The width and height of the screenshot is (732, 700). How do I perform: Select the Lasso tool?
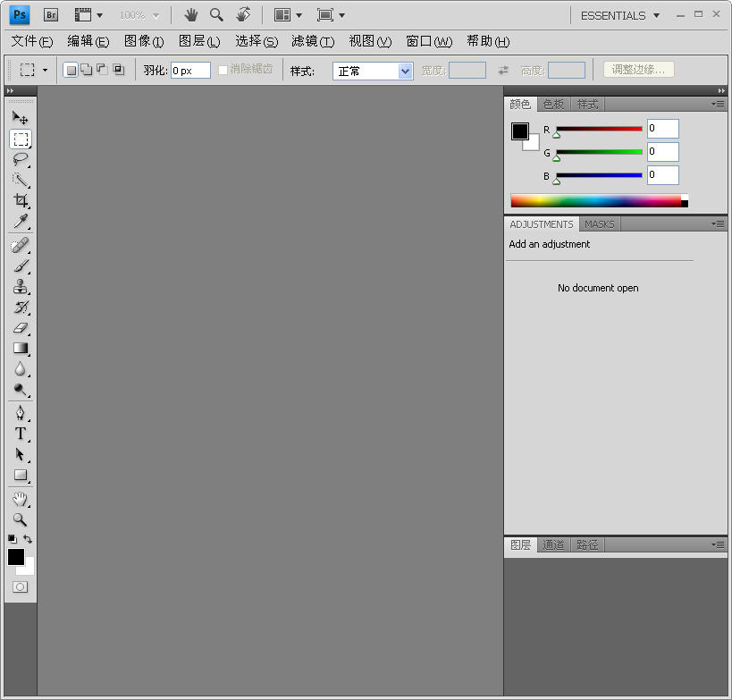click(x=20, y=159)
